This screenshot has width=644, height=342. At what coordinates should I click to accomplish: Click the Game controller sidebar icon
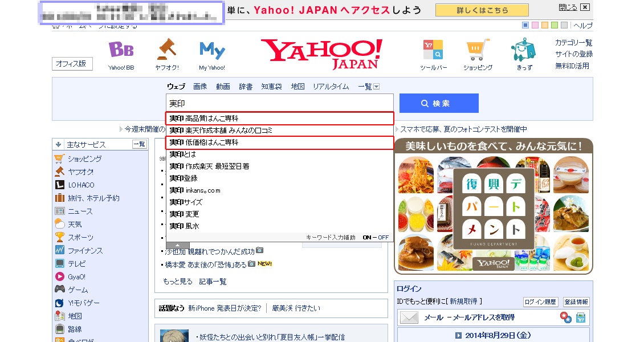point(60,289)
